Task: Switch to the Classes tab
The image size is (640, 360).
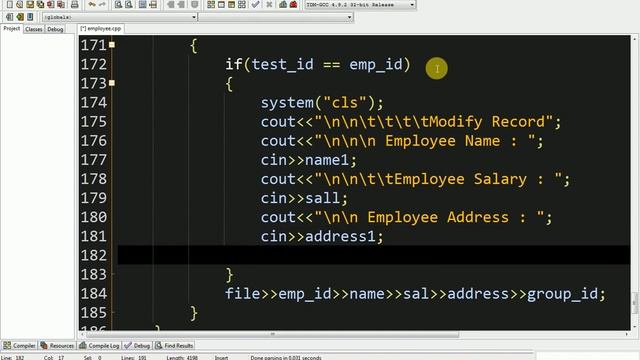Action: coord(33,29)
